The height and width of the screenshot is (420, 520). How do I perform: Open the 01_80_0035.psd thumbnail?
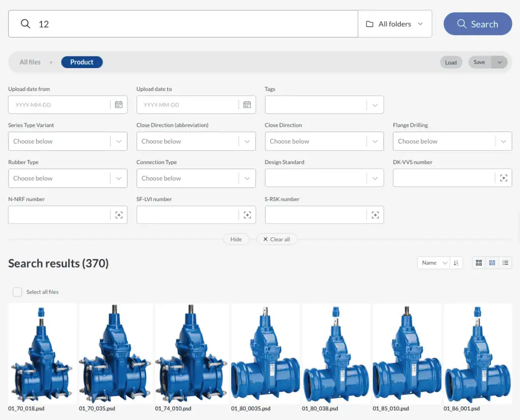coord(265,353)
